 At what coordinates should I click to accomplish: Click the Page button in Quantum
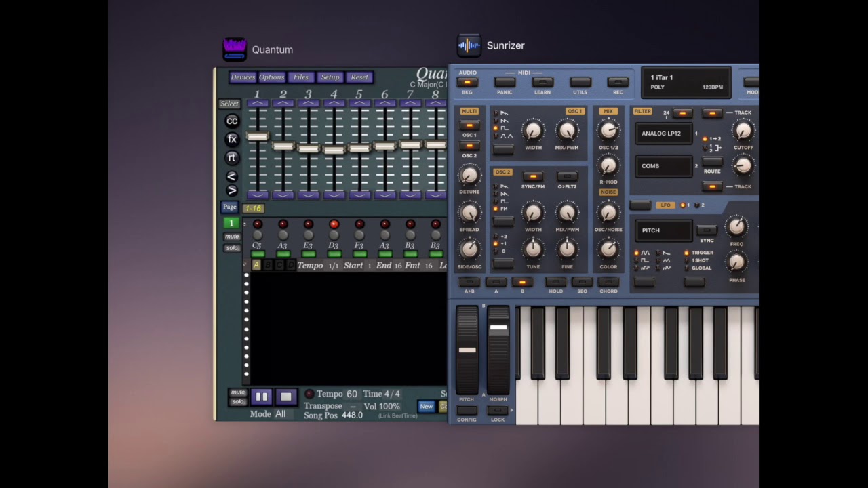pyautogui.click(x=230, y=207)
